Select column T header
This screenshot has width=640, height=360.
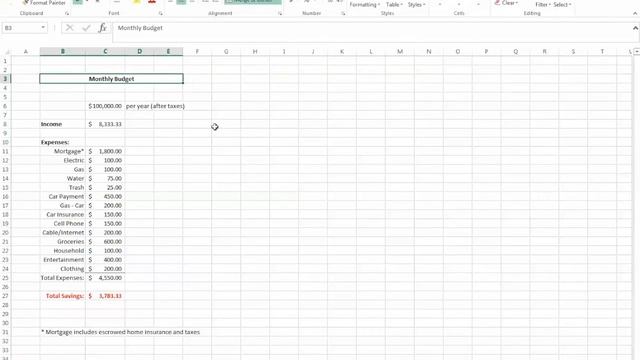pyautogui.click(x=602, y=51)
